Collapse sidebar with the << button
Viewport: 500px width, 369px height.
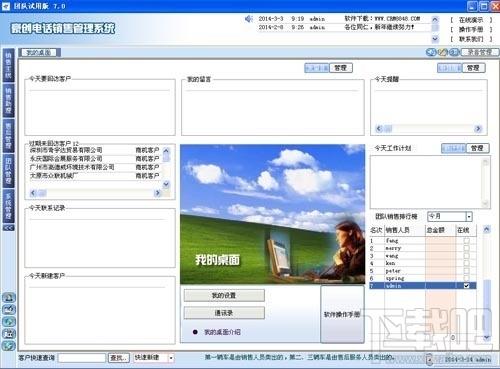8,228
